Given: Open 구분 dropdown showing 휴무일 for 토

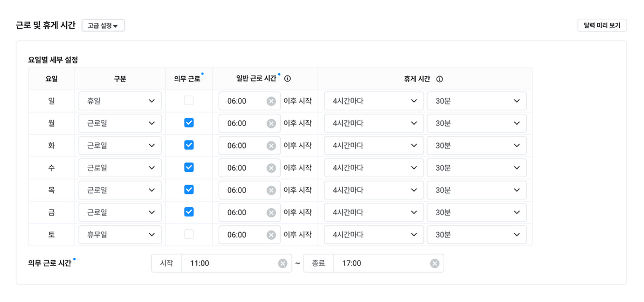Looking at the screenshot, I should click(120, 234).
